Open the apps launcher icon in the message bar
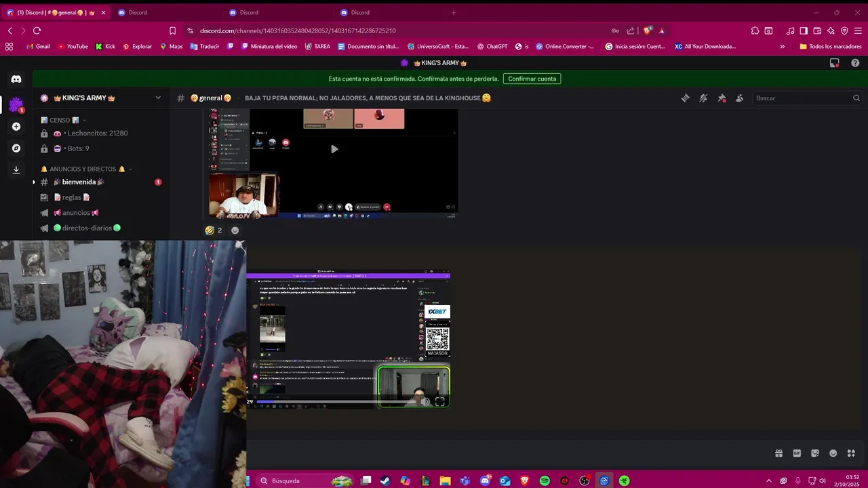The image size is (868, 488). click(x=851, y=453)
